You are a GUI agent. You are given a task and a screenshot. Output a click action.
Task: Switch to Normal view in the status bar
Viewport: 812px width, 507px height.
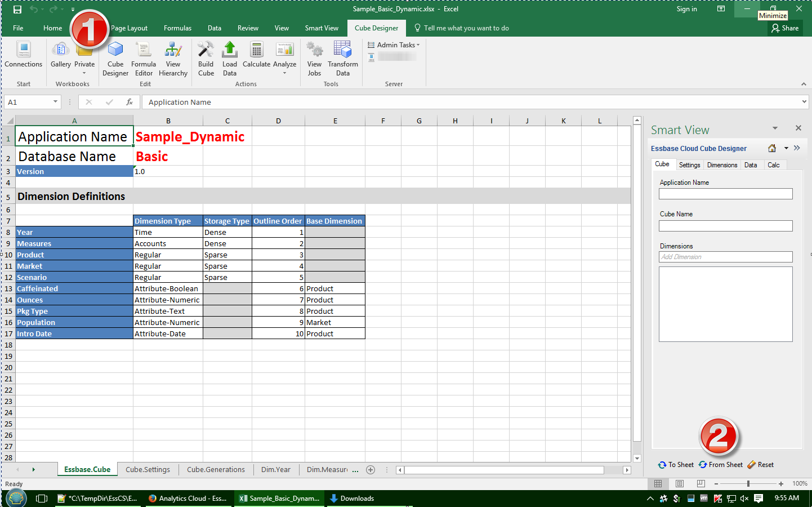tap(658, 483)
